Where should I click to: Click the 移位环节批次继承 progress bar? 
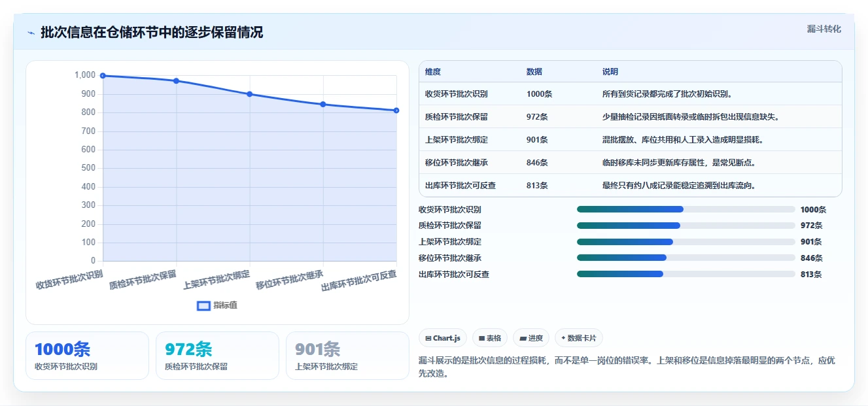(686, 258)
